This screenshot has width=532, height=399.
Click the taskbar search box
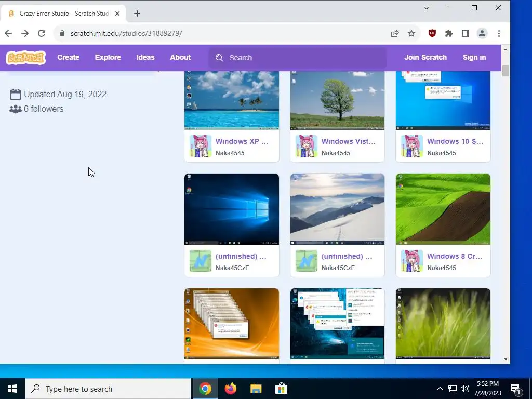click(108, 389)
